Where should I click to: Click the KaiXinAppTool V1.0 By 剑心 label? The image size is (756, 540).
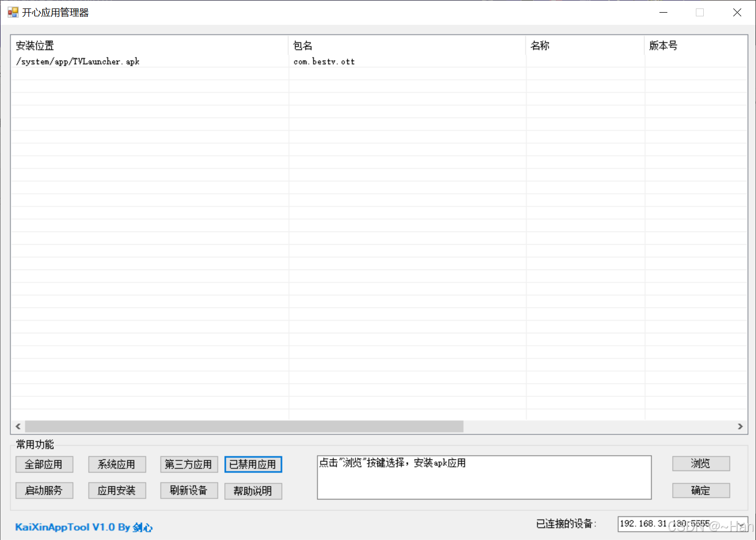(x=84, y=527)
